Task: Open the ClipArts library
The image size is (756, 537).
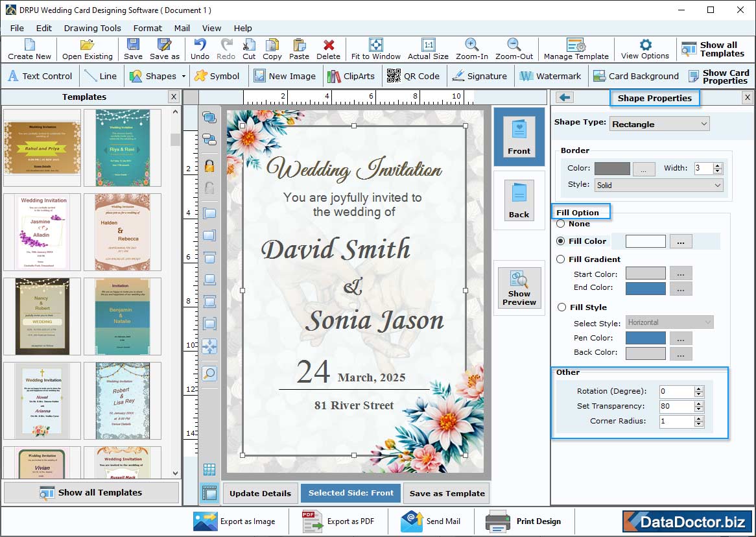Action: [351, 76]
